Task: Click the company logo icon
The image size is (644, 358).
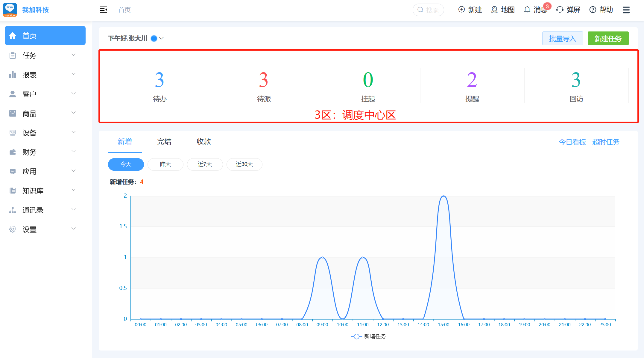Action: (x=10, y=10)
